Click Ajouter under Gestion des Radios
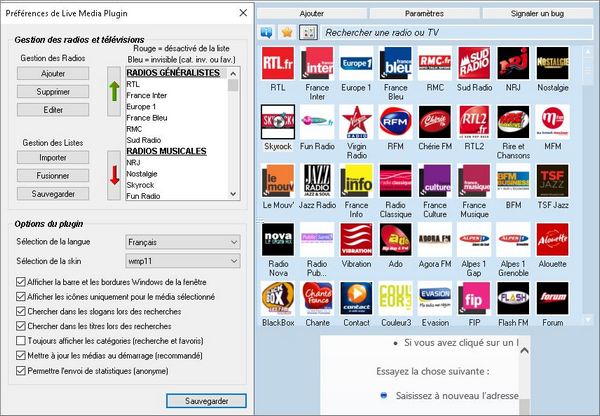Image resolution: width=600 pixels, height=416 pixels. pos(53,73)
